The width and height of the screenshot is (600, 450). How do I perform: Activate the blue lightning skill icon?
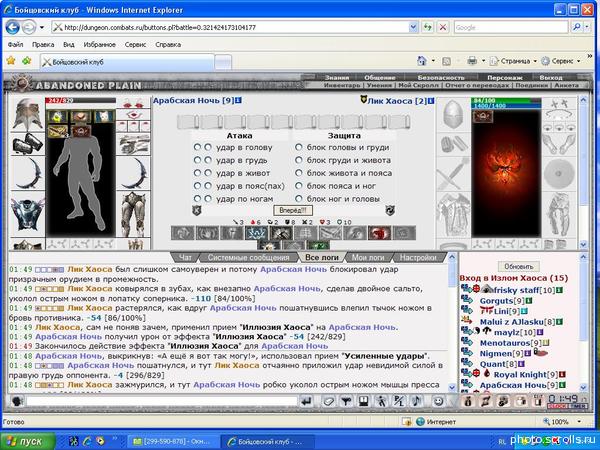pyautogui.click(x=256, y=233)
